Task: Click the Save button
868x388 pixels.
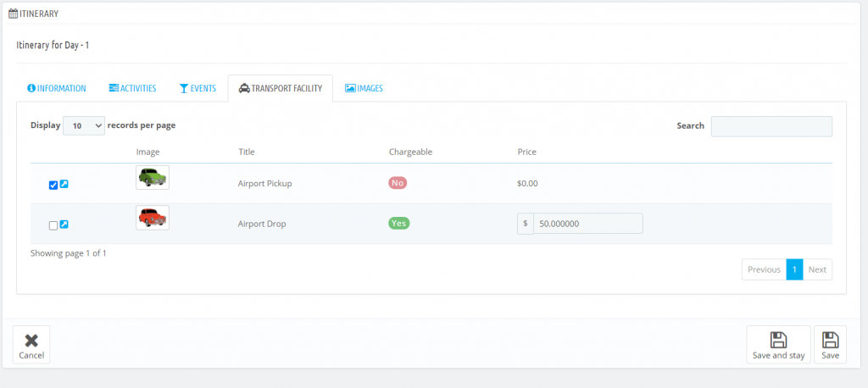Action: (x=831, y=344)
